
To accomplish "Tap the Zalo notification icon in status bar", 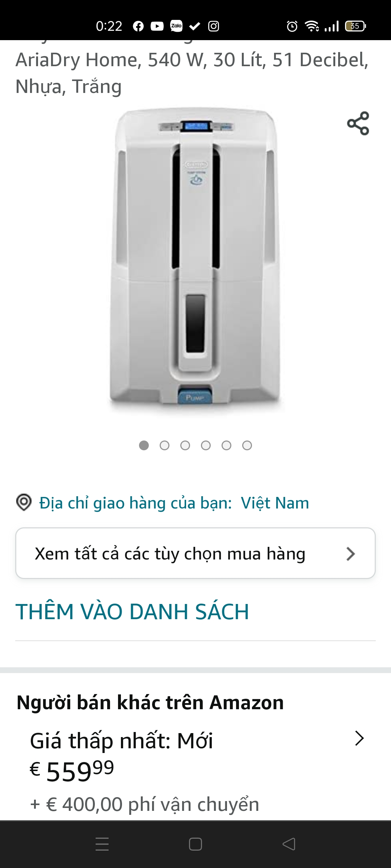I will (176, 26).
